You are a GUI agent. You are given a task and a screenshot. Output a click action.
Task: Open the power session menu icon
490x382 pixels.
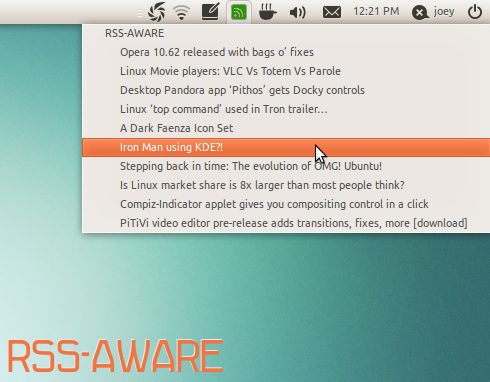click(475, 12)
